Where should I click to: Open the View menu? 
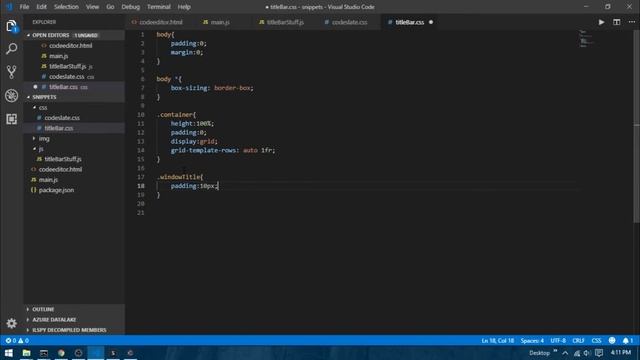[92, 7]
